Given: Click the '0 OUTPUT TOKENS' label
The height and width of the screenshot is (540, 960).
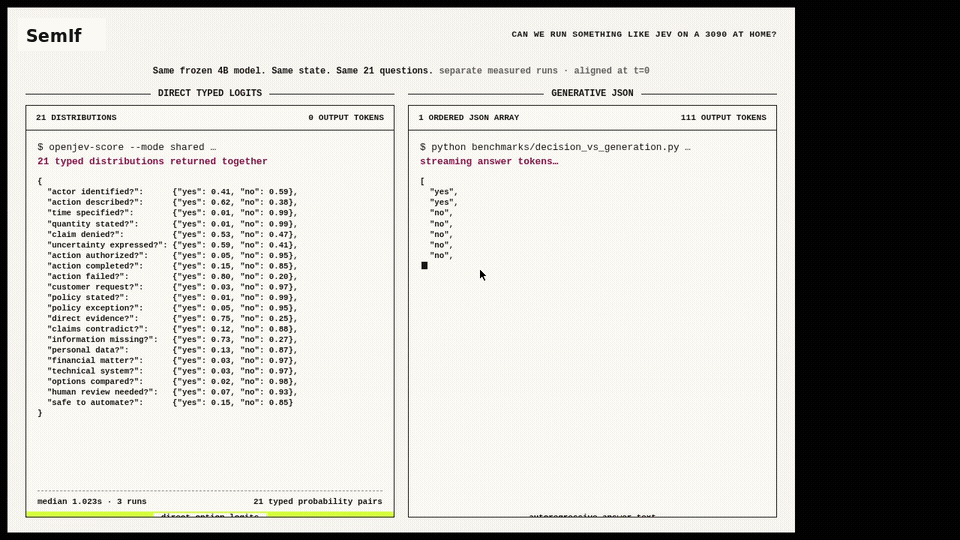Looking at the screenshot, I should [x=346, y=118].
